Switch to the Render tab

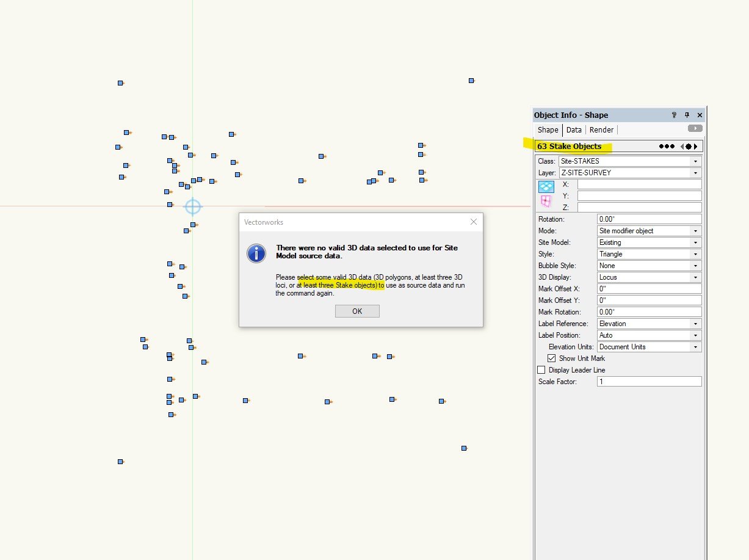601,129
